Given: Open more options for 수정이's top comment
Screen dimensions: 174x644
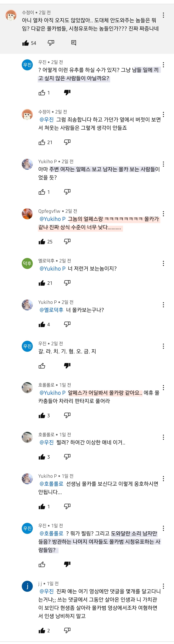Looking at the screenshot, I should (x=163, y=15).
